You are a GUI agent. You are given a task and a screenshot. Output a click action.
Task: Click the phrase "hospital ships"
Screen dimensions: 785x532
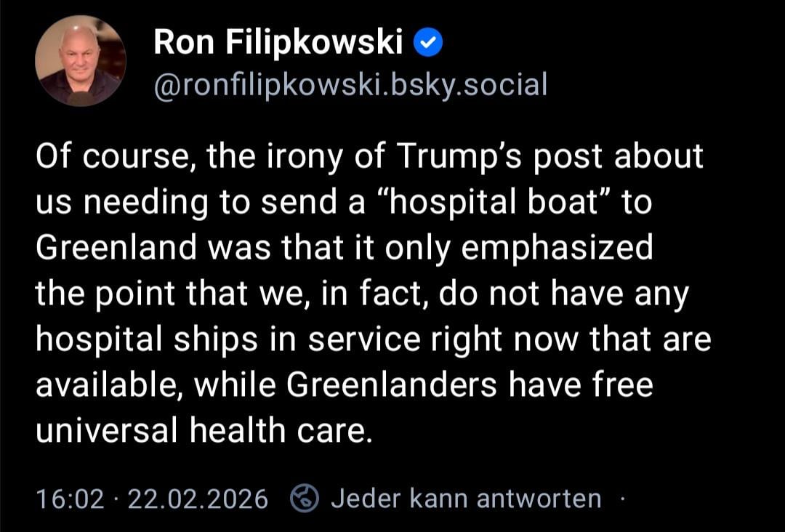(x=156, y=339)
